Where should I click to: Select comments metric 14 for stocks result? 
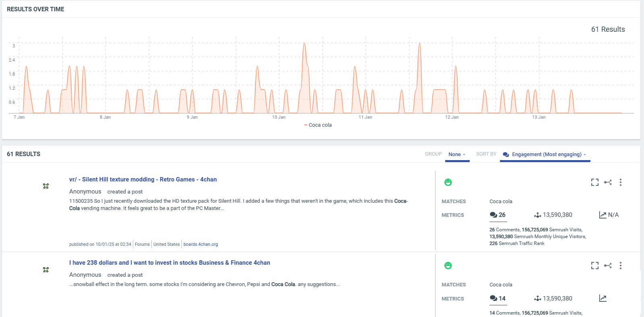coord(498,298)
